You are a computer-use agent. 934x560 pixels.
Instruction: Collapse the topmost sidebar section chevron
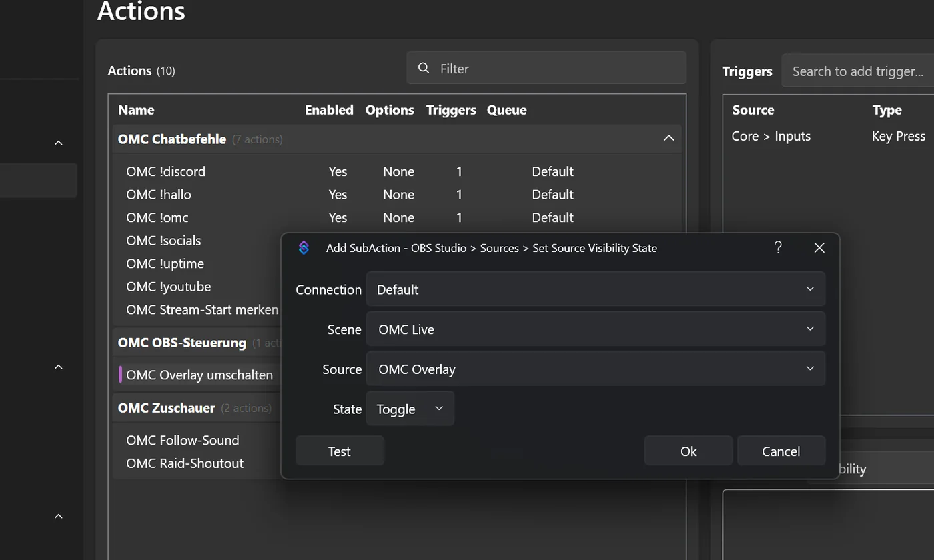tap(58, 143)
